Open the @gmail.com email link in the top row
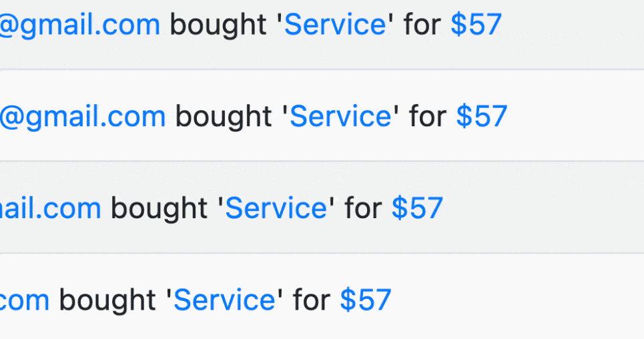Viewport: 644px width, 339px height. click(x=79, y=25)
